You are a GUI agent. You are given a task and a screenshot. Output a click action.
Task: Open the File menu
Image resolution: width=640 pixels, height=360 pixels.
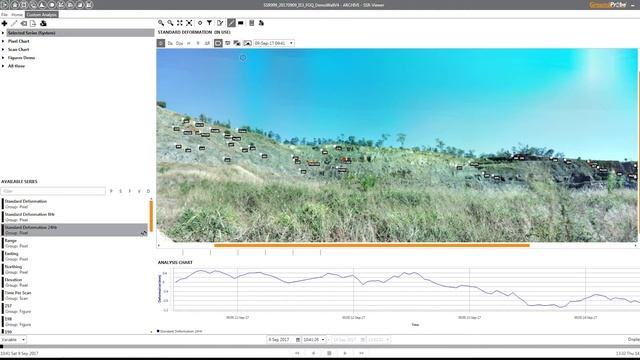(x=4, y=14)
